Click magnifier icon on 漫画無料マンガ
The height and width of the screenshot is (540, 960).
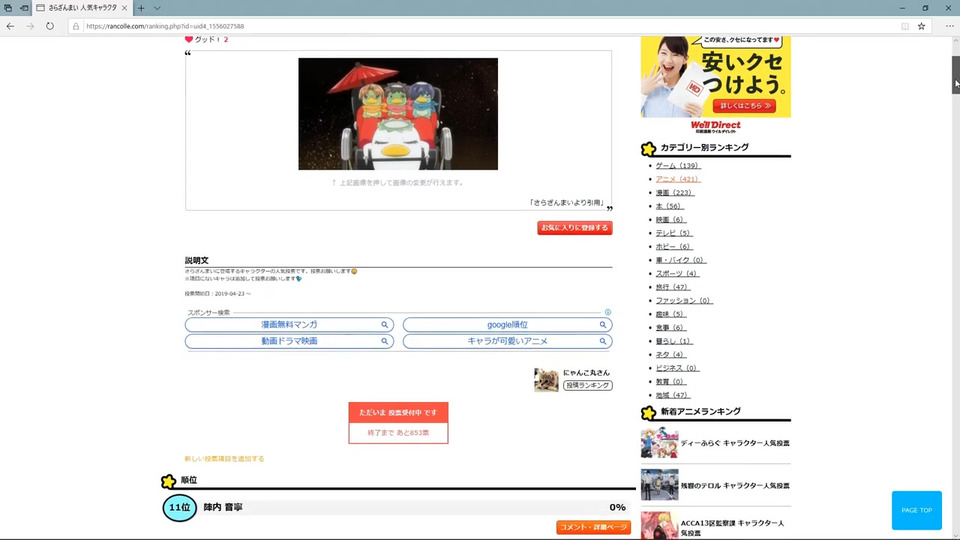pyautogui.click(x=384, y=324)
